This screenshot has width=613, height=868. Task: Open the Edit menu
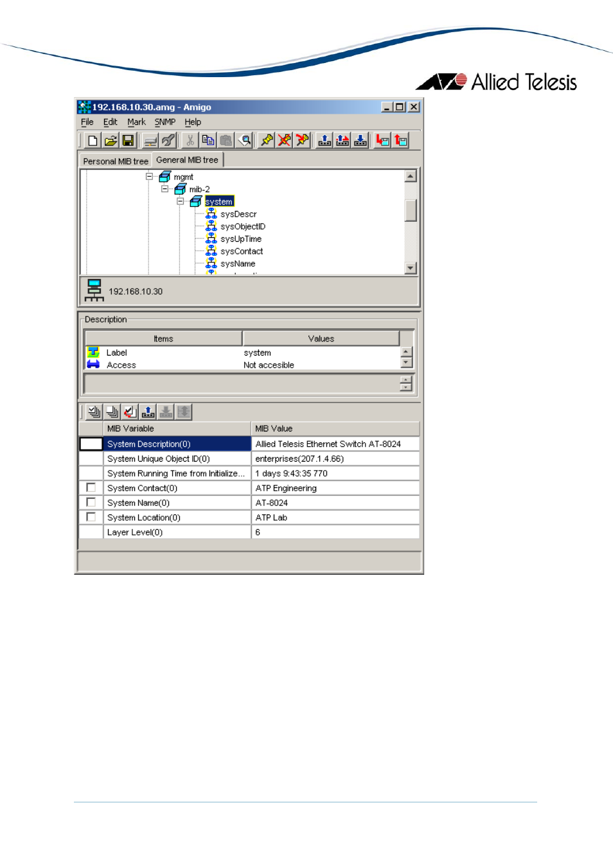tap(111, 122)
